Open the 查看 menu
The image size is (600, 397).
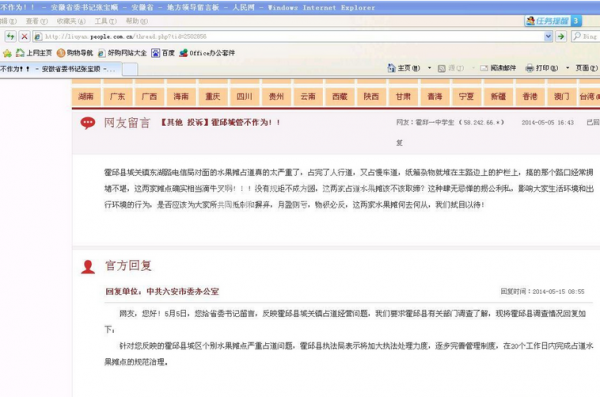tap(37, 21)
